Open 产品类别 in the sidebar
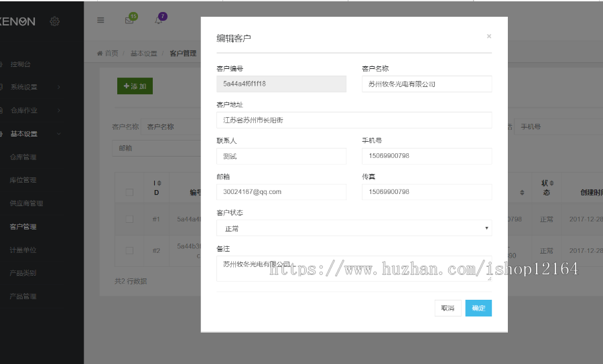Screen dimensions: 603x364 pyautogui.click(x=23, y=273)
